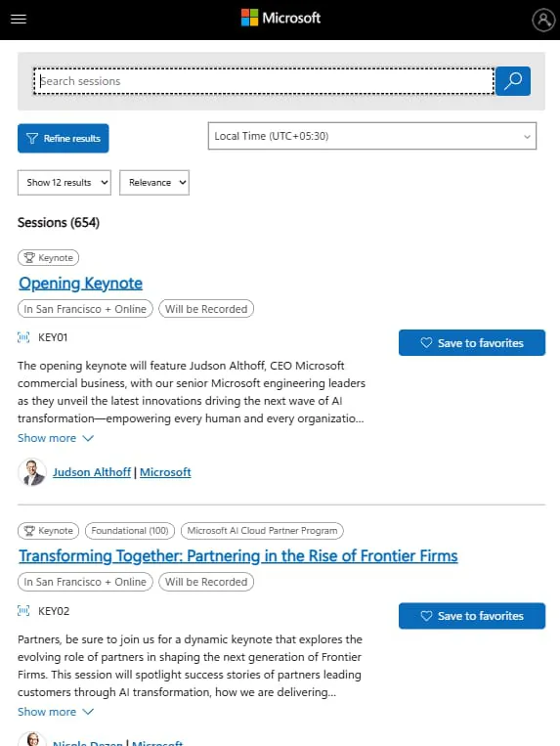
Task: Click Judson Althoff's profile photo
Action: pyautogui.click(x=32, y=472)
